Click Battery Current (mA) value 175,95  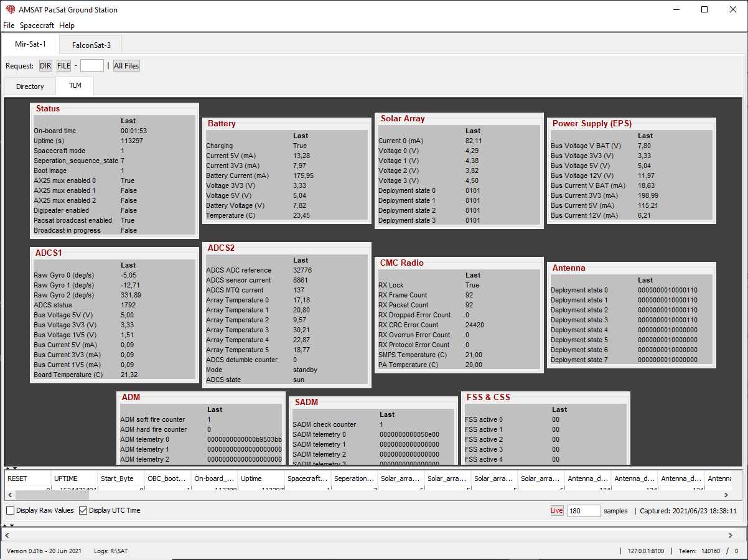(x=303, y=175)
